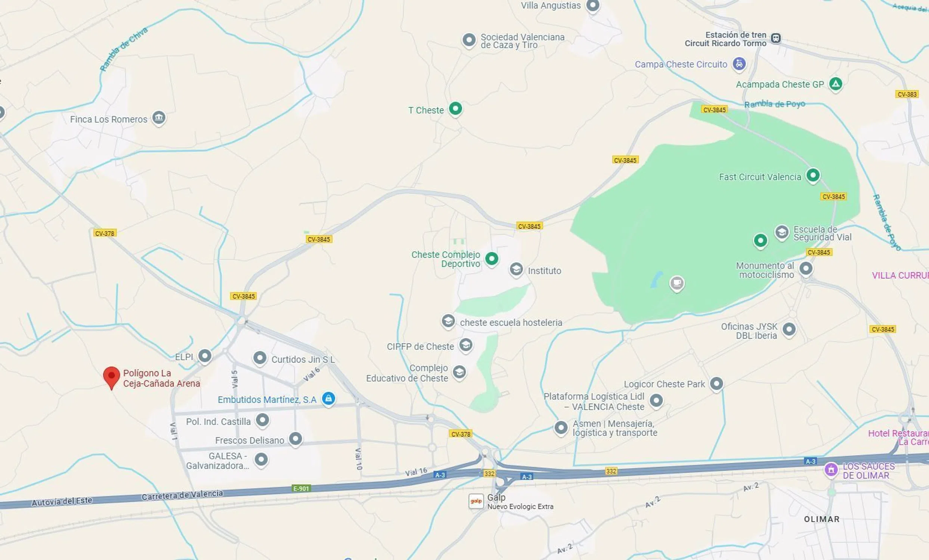Open the Escuela de Seguridad Vial school icon

click(x=782, y=233)
